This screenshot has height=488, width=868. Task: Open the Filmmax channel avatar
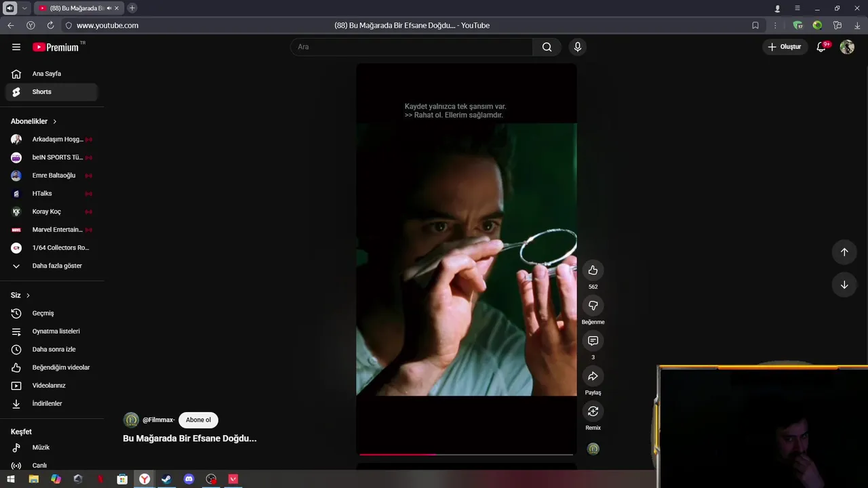tap(131, 420)
